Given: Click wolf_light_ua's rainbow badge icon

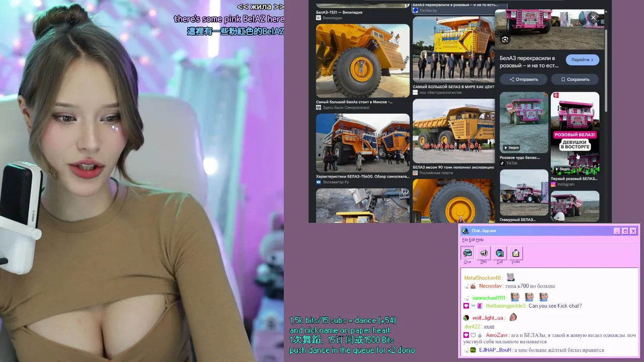Looking at the screenshot, I should point(466,318).
